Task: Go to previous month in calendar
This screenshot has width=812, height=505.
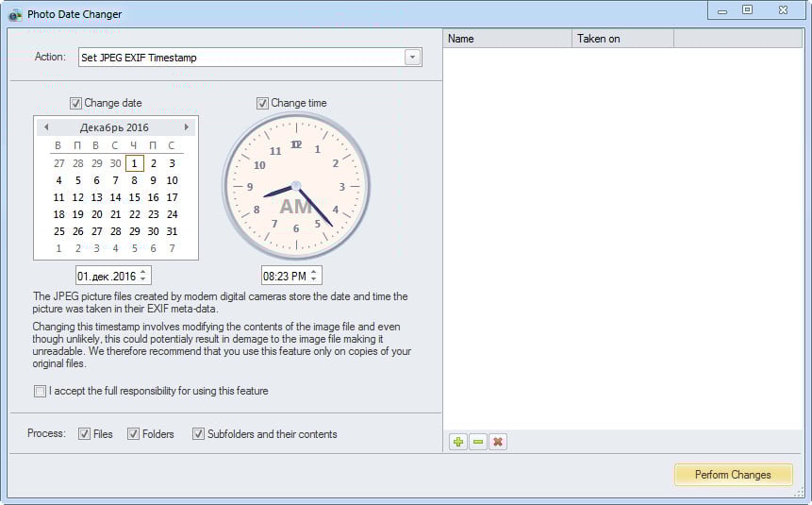Action: [46, 127]
